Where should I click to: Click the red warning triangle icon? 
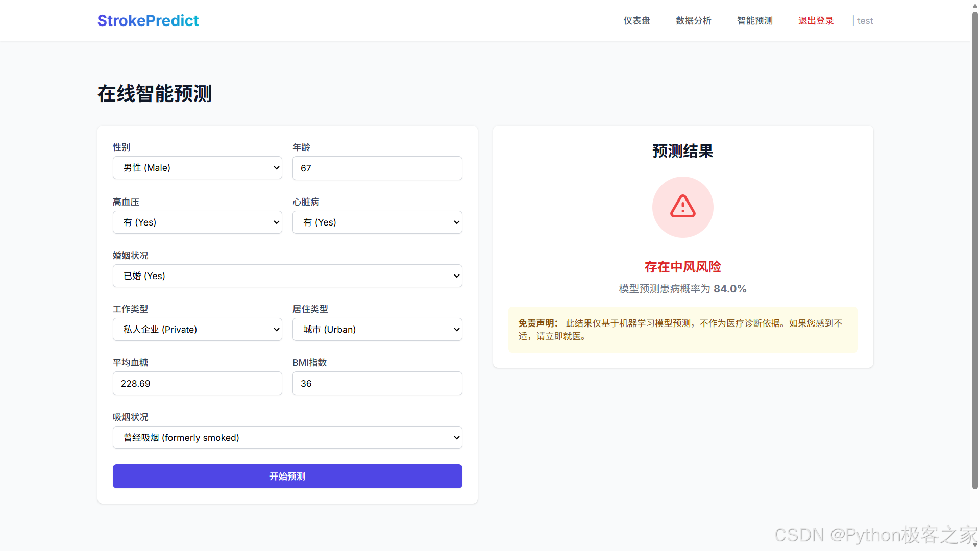[x=682, y=207]
